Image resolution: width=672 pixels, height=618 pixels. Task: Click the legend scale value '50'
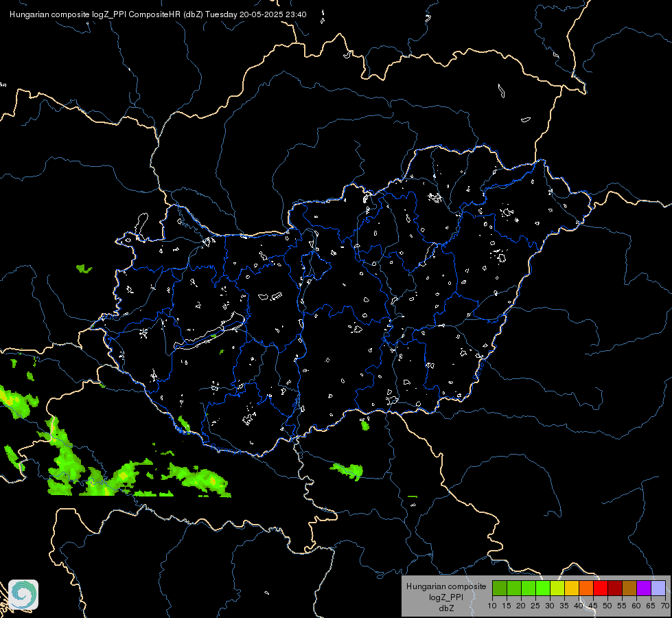tap(607, 606)
